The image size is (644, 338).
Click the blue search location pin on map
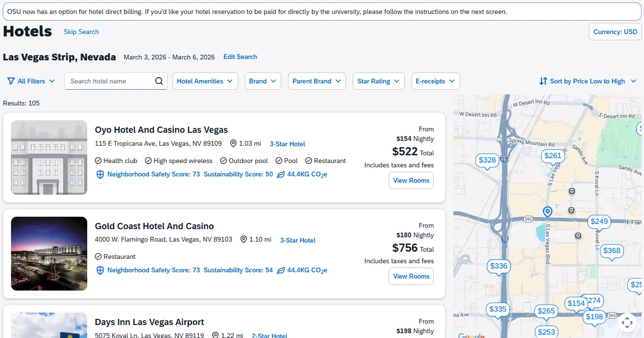click(x=547, y=211)
